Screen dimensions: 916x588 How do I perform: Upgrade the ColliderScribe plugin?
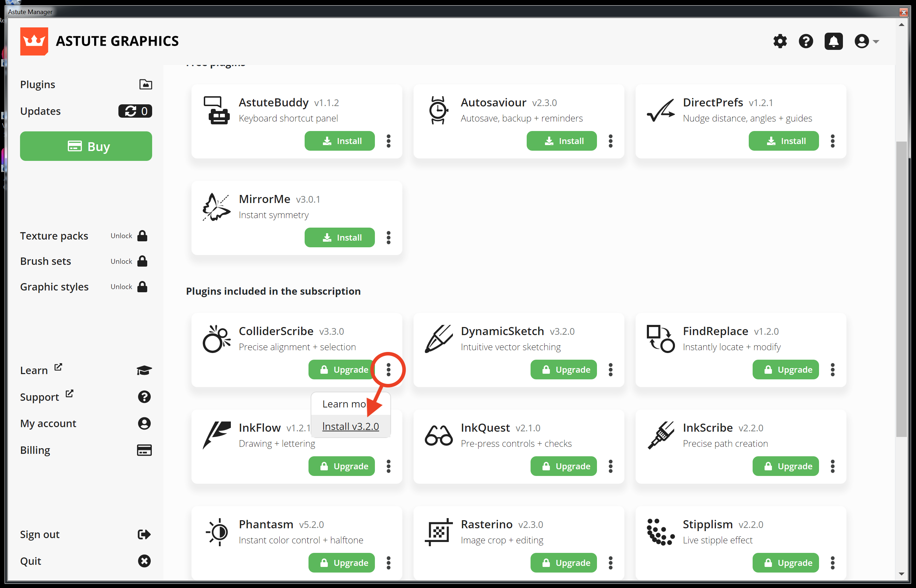coord(342,370)
